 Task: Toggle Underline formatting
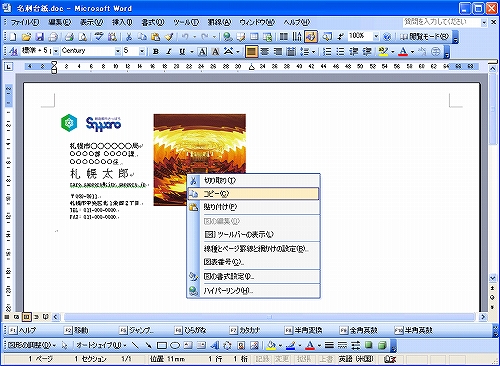tap(182, 52)
